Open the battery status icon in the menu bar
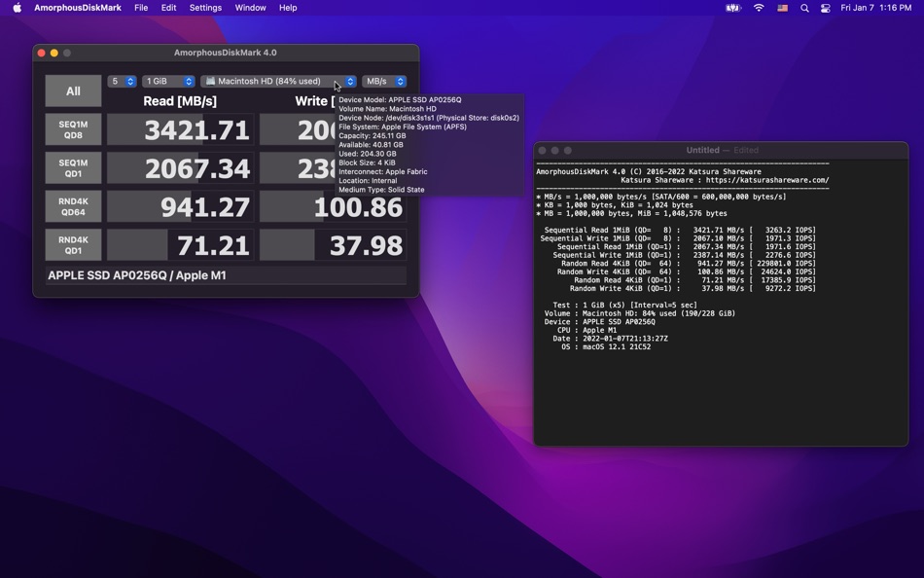 733,8
